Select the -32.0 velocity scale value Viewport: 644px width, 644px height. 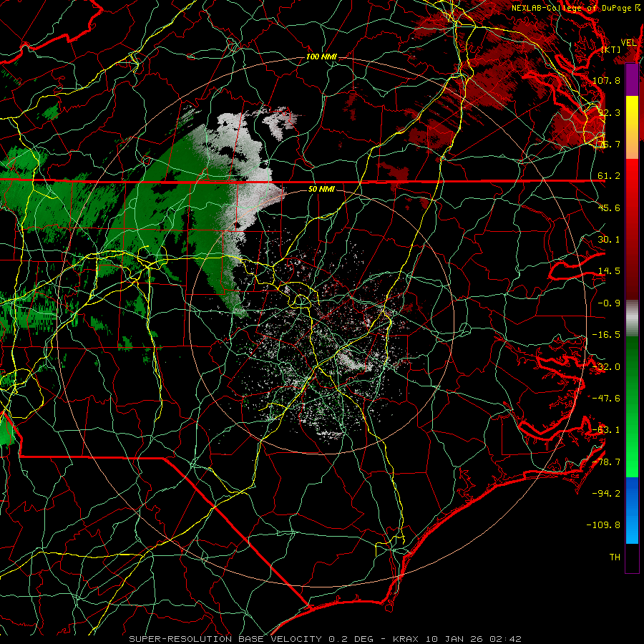(x=606, y=367)
